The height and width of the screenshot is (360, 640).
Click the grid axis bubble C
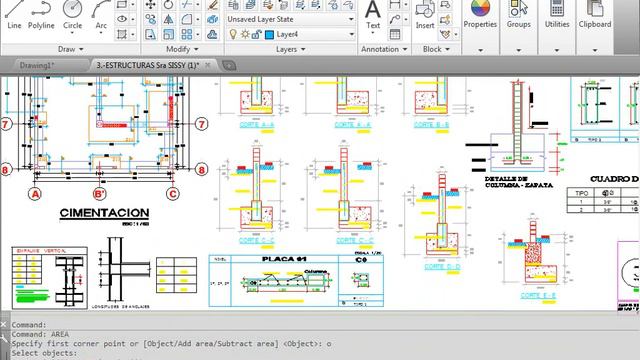173,194
